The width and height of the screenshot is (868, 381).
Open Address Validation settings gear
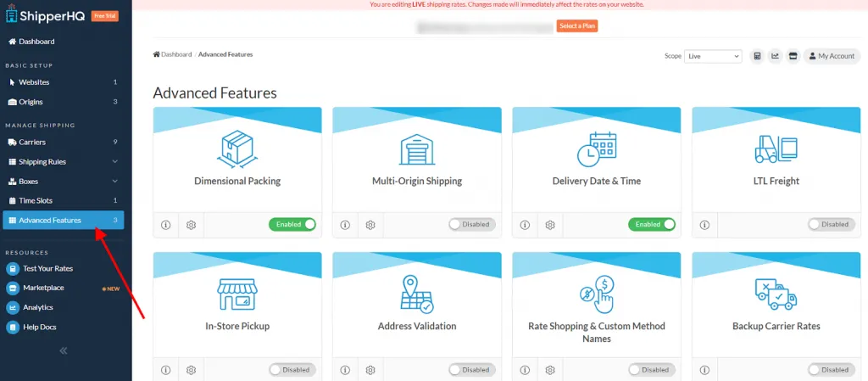coord(370,370)
